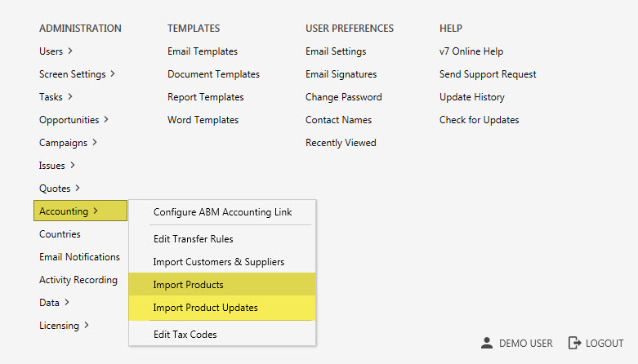Select Import Products from Accounting menu
638x364 pixels.
coord(188,285)
